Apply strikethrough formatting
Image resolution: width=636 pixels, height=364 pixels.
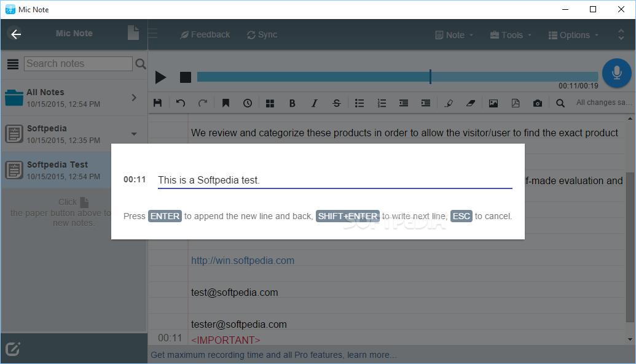(337, 103)
